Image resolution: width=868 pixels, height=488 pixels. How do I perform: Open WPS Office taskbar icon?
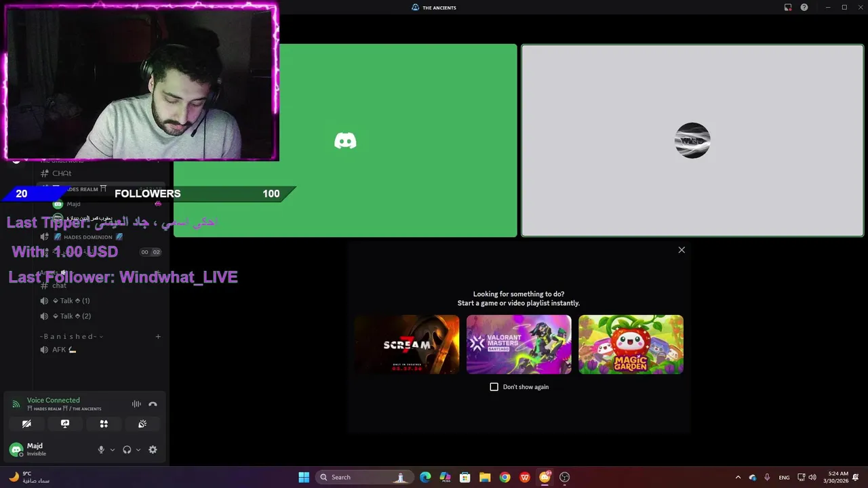(x=525, y=477)
